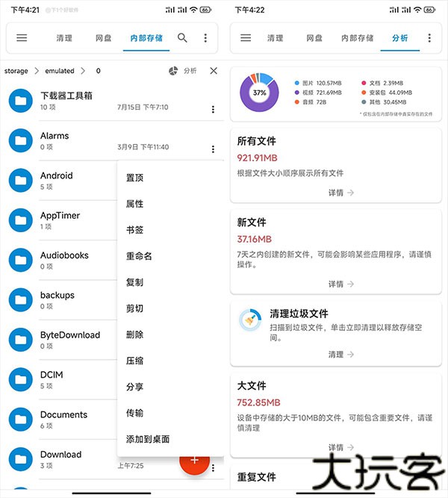The height and width of the screenshot is (498, 448).
Task: Open the hamburger menu on left screen
Action: tap(22, 38)
